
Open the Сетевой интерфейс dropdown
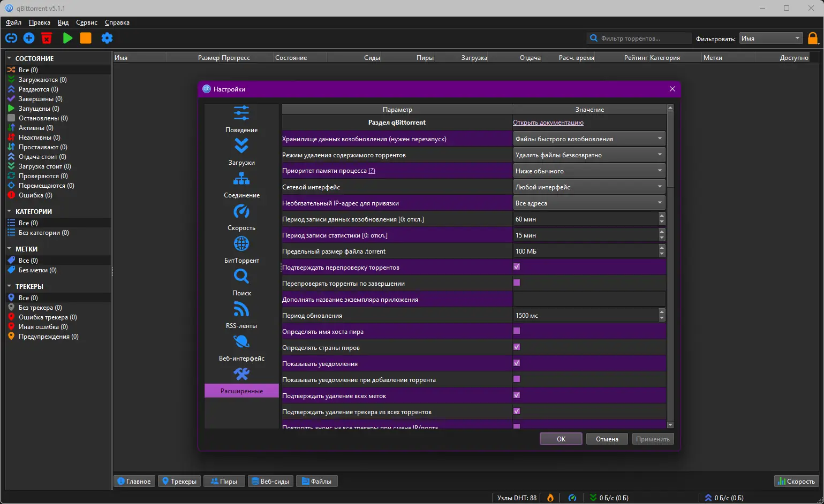589,187
